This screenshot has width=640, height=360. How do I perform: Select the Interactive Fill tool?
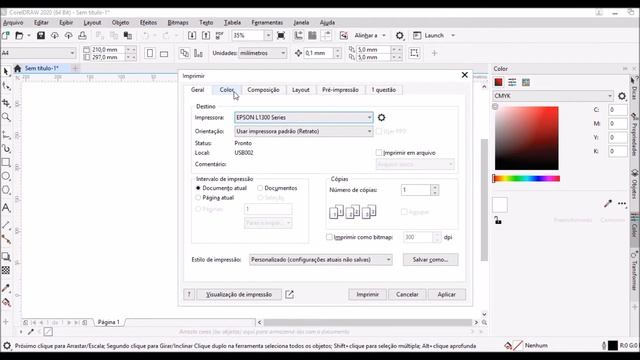pyautogui.click(x=6, y=302)
